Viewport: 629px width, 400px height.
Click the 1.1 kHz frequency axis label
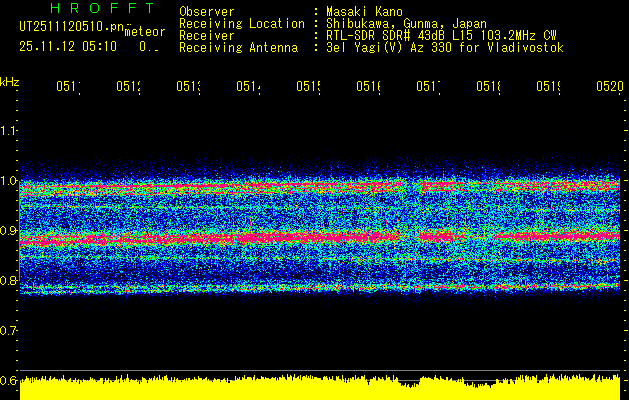point(8,130)
